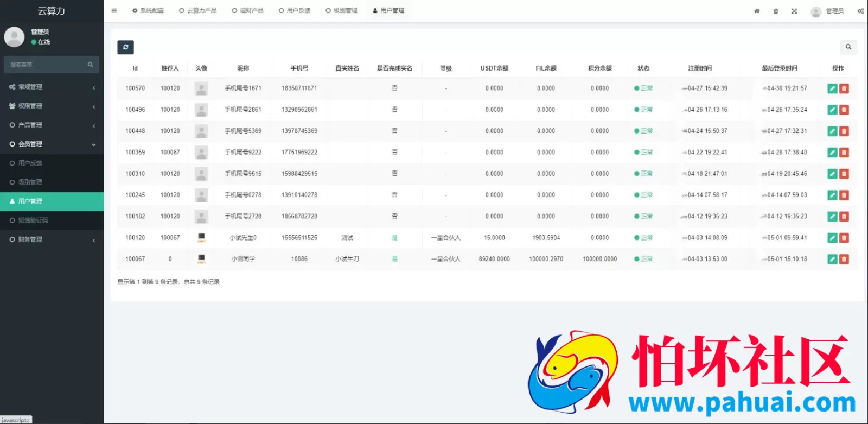Click the 管理员 name in the top bar
This screenshot has width=868, height=424.
pyautogui.click(x=835, y=11)
